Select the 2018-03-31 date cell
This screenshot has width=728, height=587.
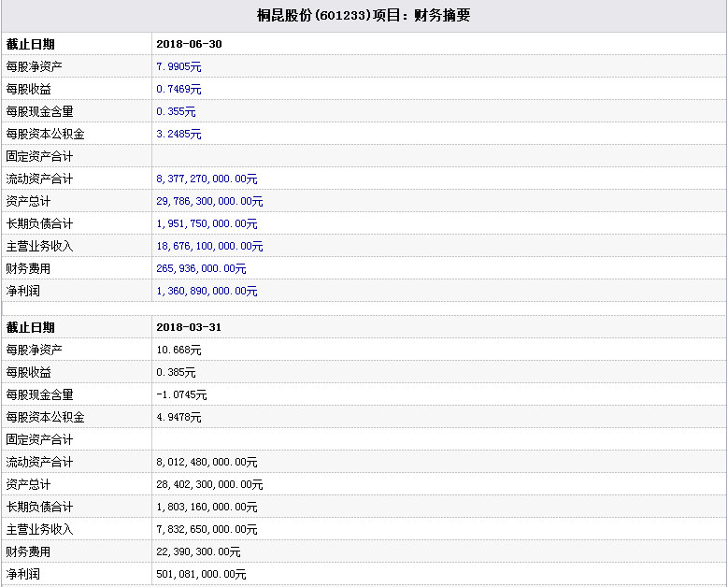(189, 327)
